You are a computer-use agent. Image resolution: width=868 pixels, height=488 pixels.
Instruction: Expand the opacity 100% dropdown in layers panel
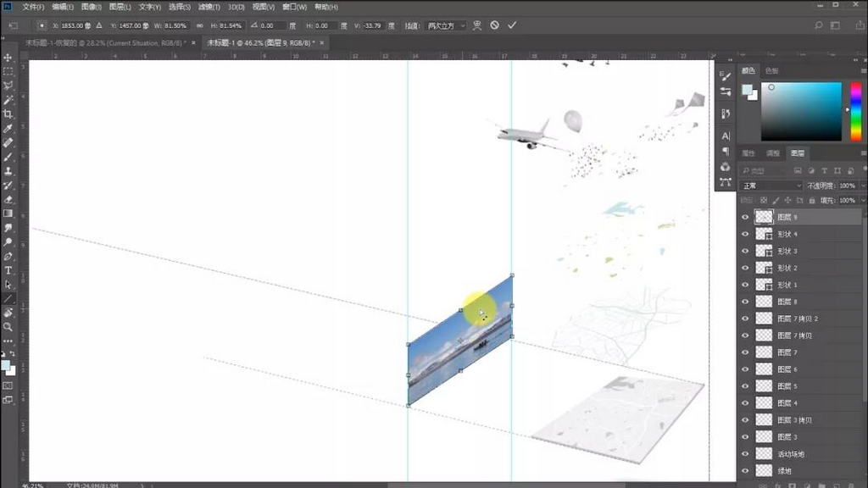863,186
